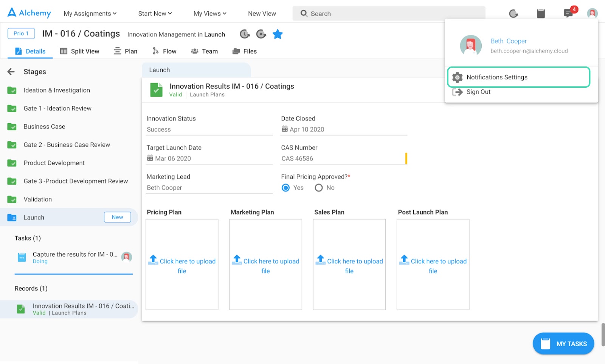Click the Pricing Plan upload arrow icon
The width and height of the screenshot is (605, 364).
(153, 260)
